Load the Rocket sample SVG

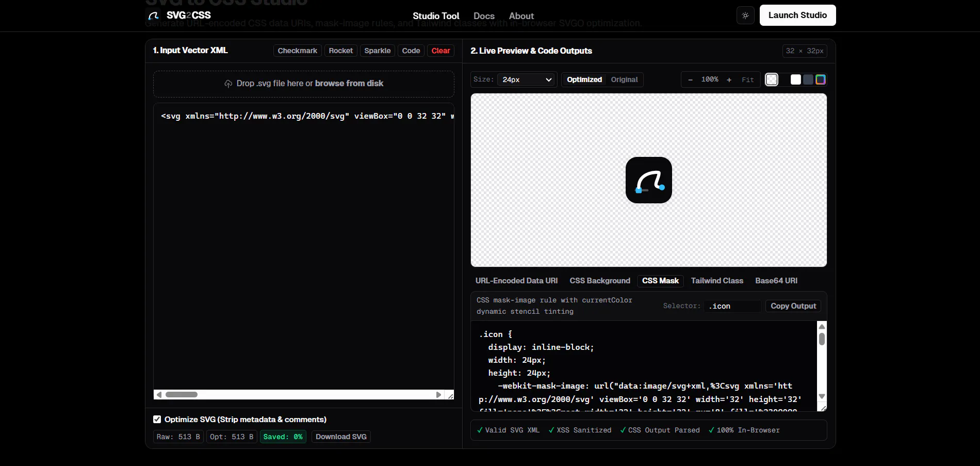tap(341, 51)
